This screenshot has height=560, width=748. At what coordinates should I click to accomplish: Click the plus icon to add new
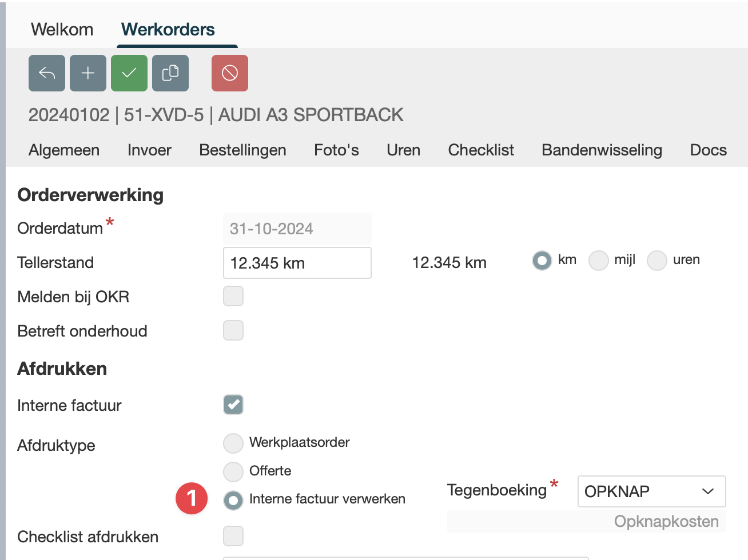[x=88, y=73]
